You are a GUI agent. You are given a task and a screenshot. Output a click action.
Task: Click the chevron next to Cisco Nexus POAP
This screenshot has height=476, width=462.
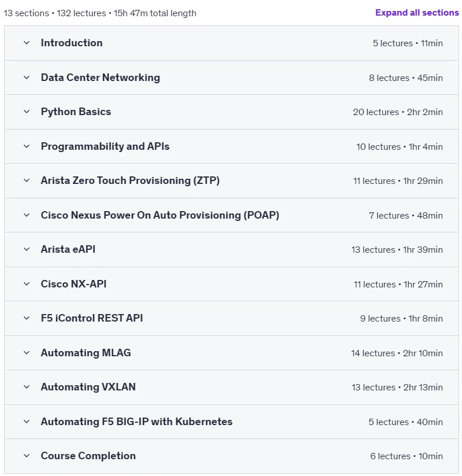pyautogui.click(x=27, y=215)
